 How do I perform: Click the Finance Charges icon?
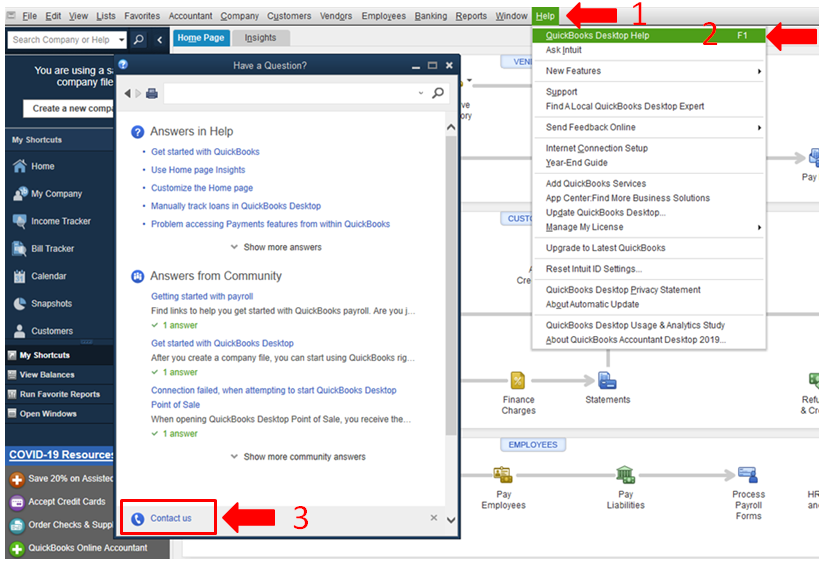click(518, 380)
